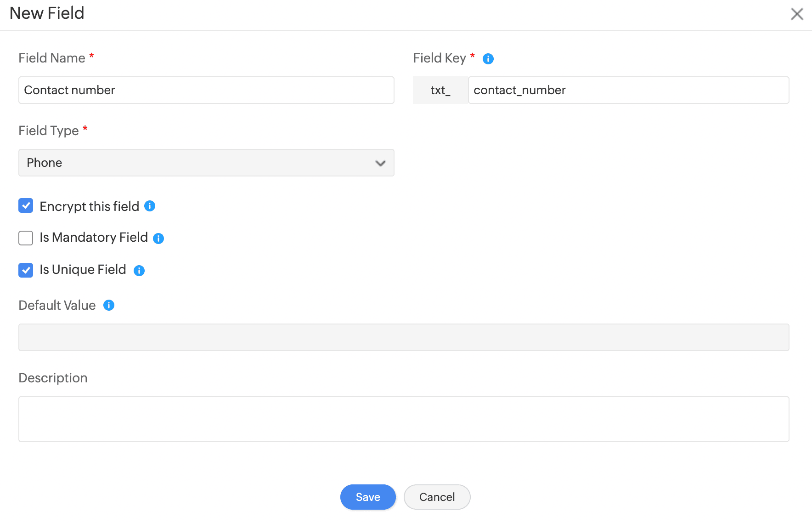Click the New Field dialog title

pos(47,13)
